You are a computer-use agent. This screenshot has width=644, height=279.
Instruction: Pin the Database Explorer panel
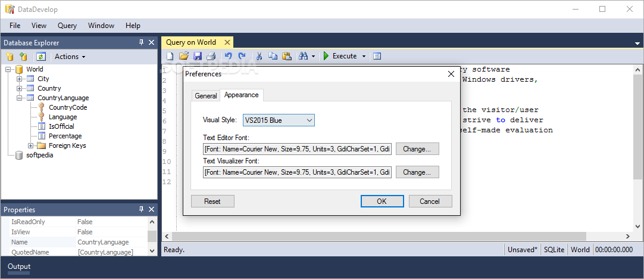tap(141, 42)
